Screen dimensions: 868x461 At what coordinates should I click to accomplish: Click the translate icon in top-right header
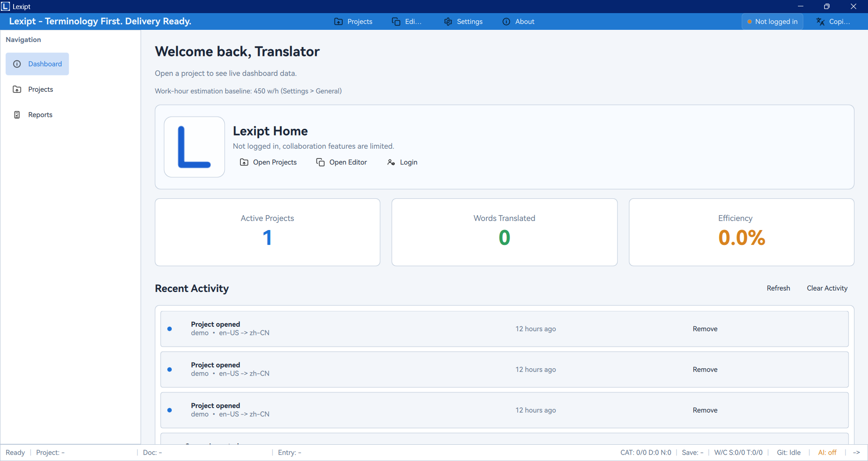(x=820, y=22)
